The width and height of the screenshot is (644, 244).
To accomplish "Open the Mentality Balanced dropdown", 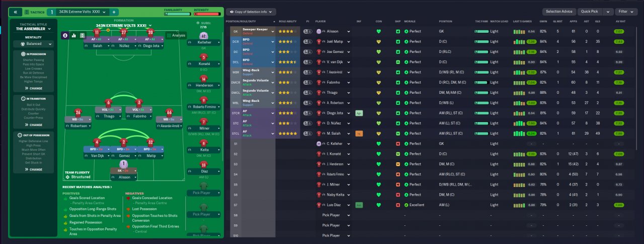I will coord(34,44).
